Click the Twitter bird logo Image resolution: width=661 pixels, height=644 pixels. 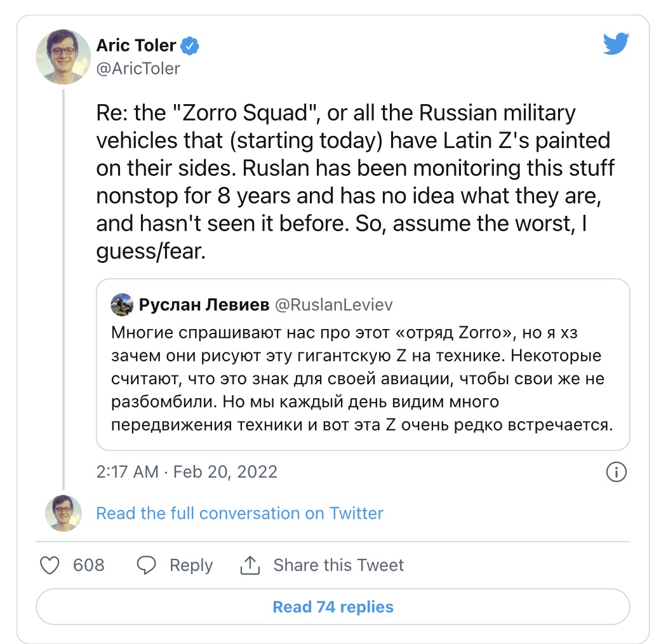615,44
